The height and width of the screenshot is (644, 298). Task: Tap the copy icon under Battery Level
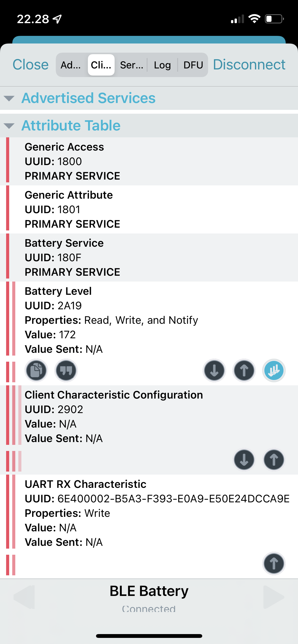click(x=36, y=370)
